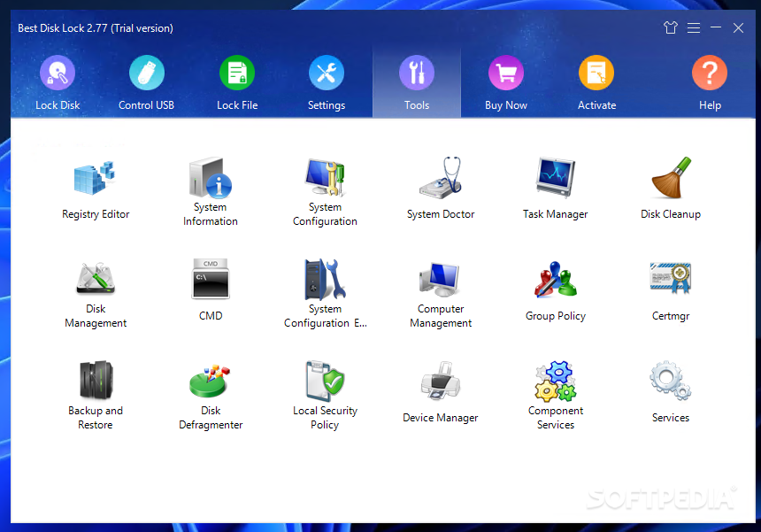
Task: Open Services gears icon
Action: (670, 392)
